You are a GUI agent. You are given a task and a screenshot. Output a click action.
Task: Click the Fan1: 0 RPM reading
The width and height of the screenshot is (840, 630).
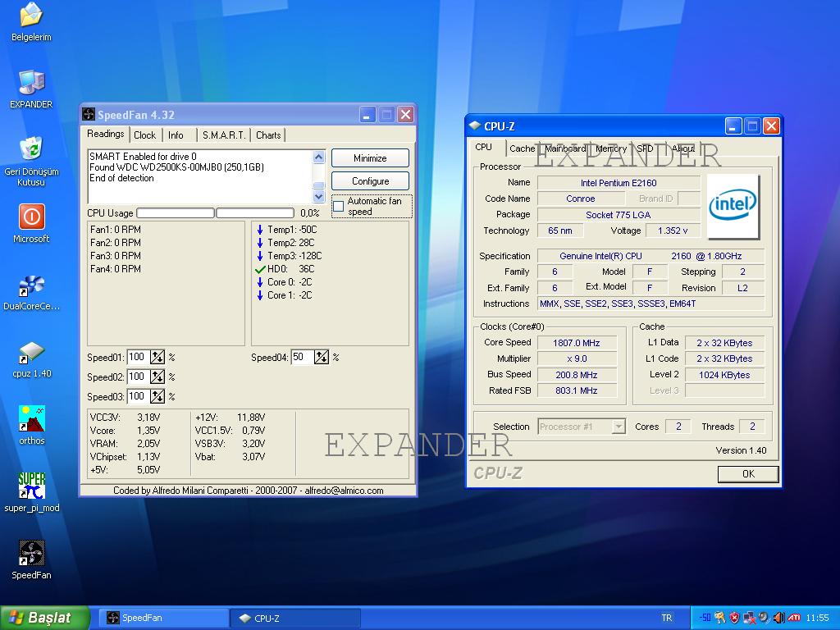pos(116,230)
